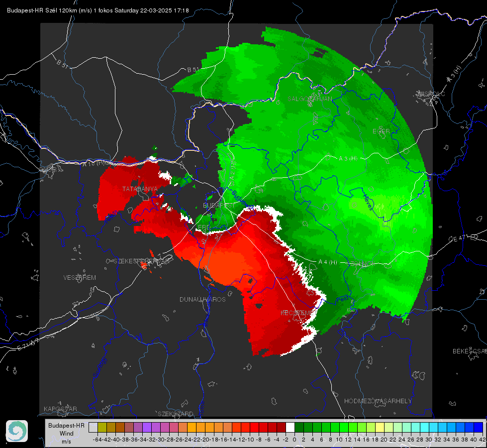
Task: Pick the white swatch in the wind legend
Action: [x=290, y=427]
